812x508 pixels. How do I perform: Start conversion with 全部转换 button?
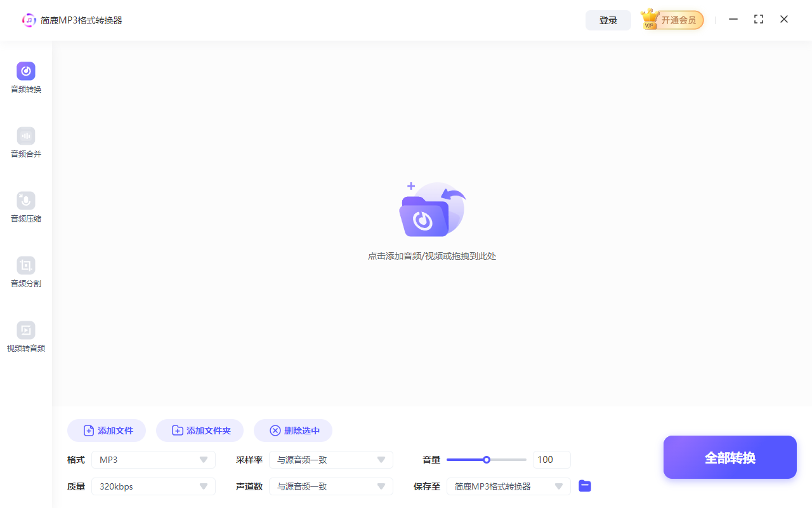point(730,457)
